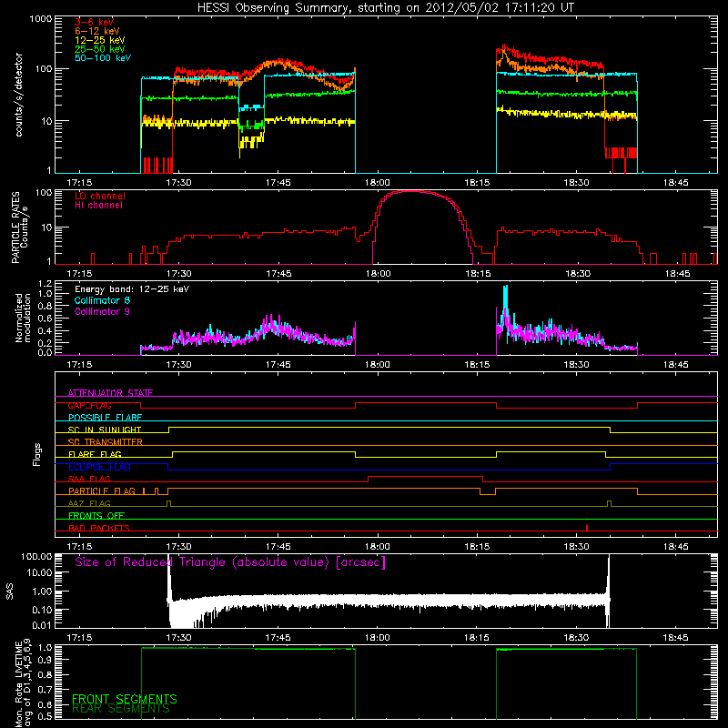This screenshot has width=728, height=728.
Task: Select the 12-25 keV legend label
Action: point(100,40)
